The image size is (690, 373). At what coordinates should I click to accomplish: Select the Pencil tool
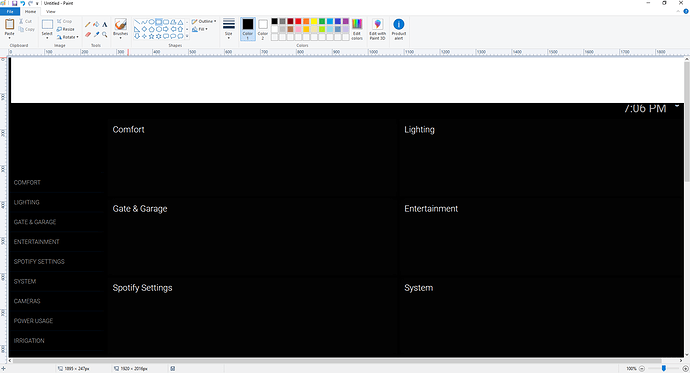pos(88,25)
